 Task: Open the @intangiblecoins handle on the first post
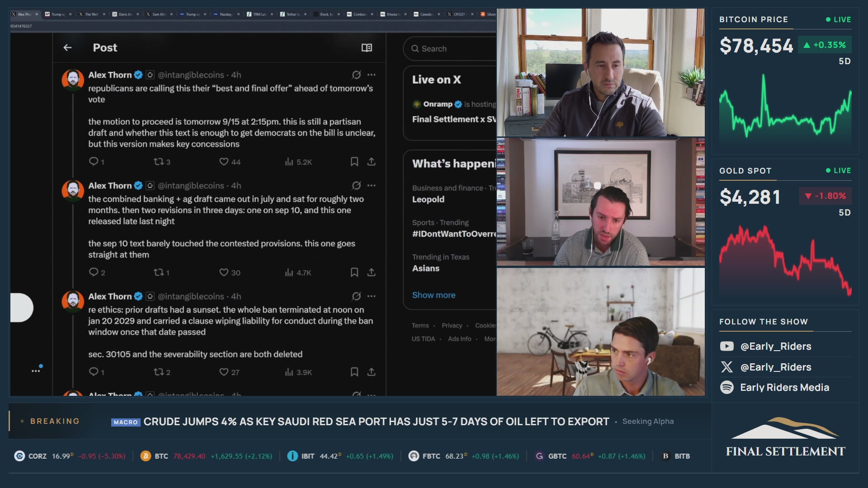pyautogui.click(x=191, y=75)
